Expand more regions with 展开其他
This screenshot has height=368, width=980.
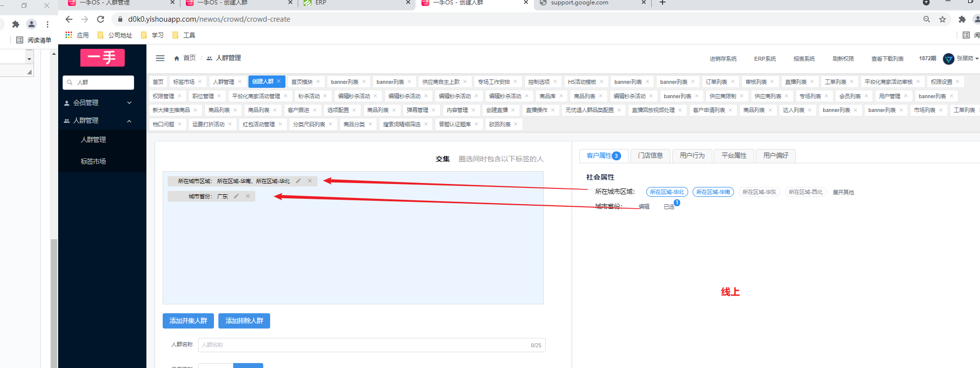[x=843, y=192]
